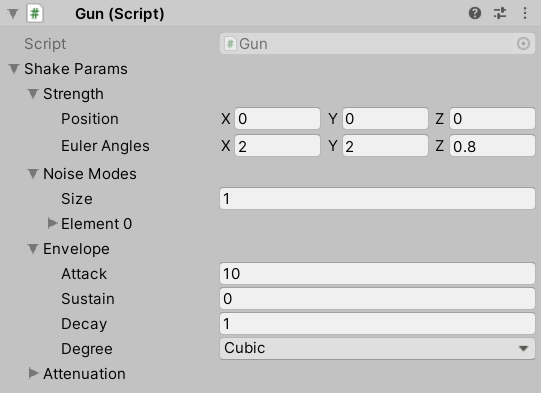
Task: Open the Degree dropdown showing Cubic
Action: (x=377, y=348)
